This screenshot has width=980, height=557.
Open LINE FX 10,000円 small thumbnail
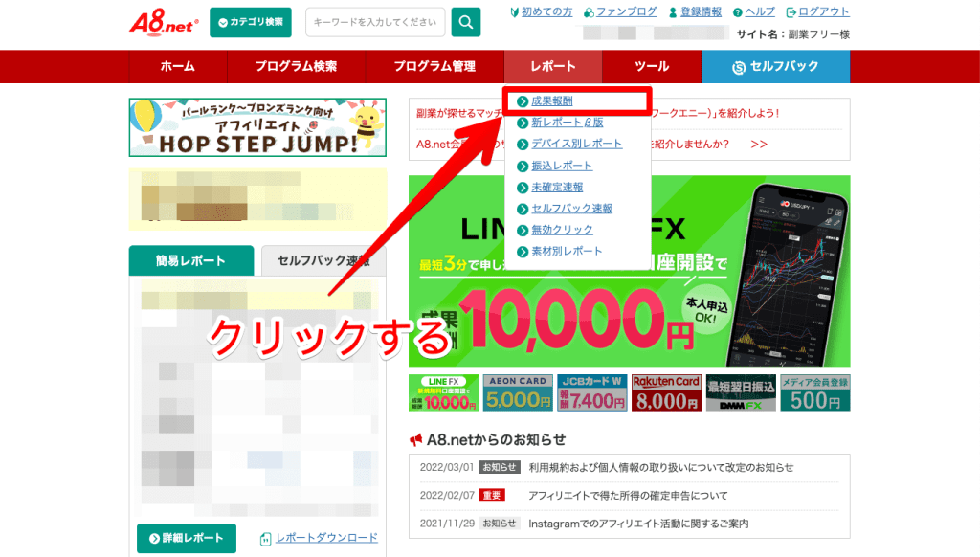[443, 392]
